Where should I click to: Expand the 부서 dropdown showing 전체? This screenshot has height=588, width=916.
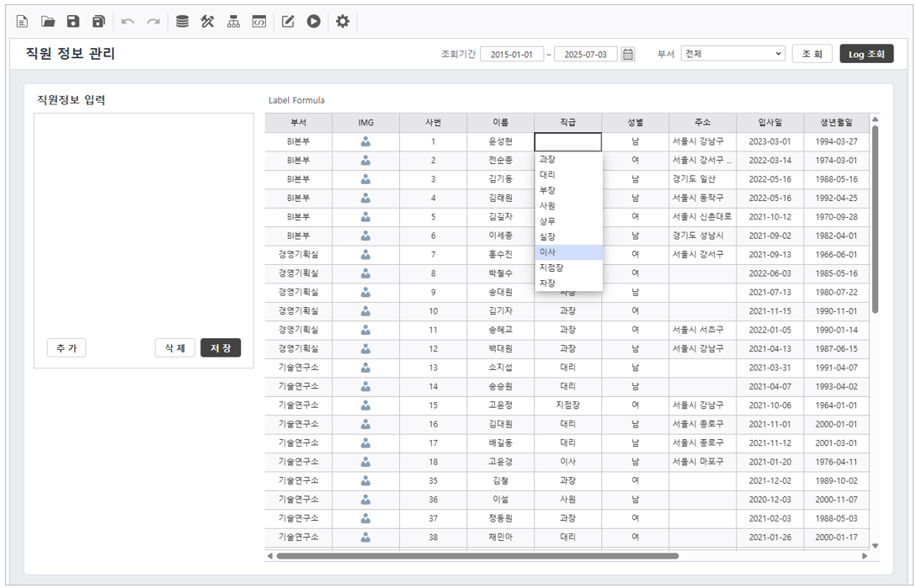[732, 54]
